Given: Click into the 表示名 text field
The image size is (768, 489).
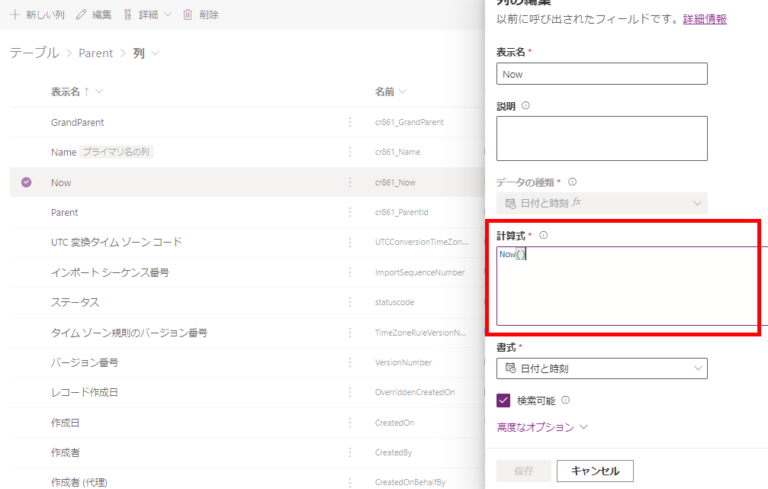Looking at the screenshot, I should point(601,74).
